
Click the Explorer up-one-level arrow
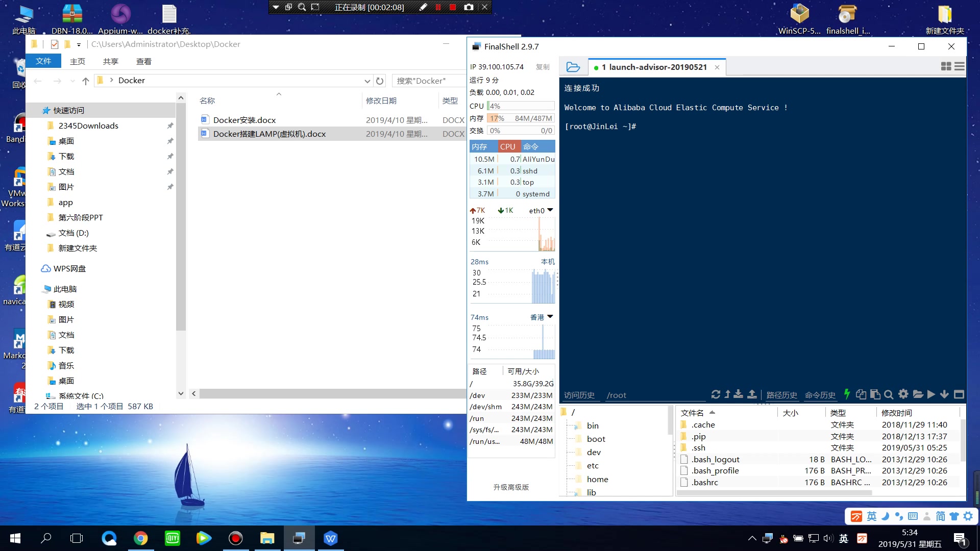tap(85, 81)
